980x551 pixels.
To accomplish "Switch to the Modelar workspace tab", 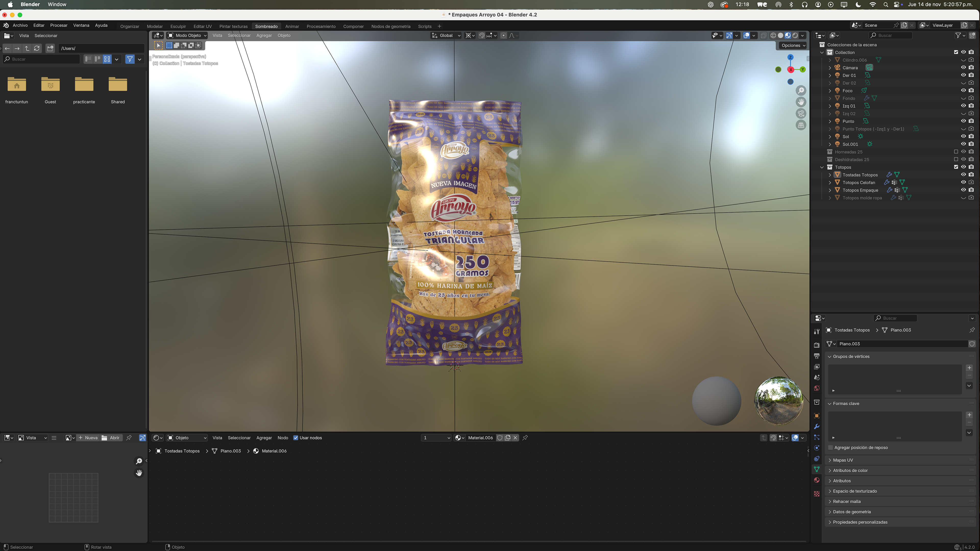I will coord(155,26).
